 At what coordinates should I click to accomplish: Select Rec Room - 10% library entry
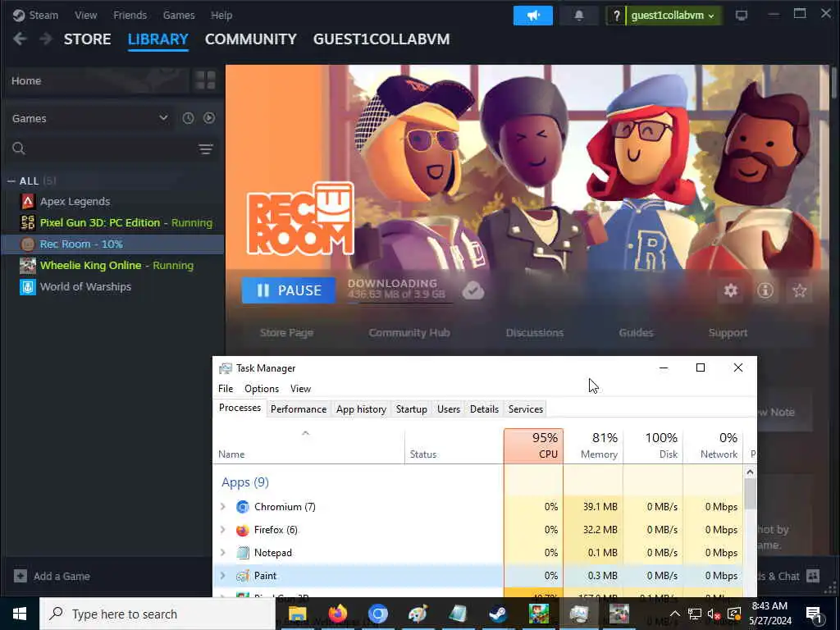pos(112,244)
